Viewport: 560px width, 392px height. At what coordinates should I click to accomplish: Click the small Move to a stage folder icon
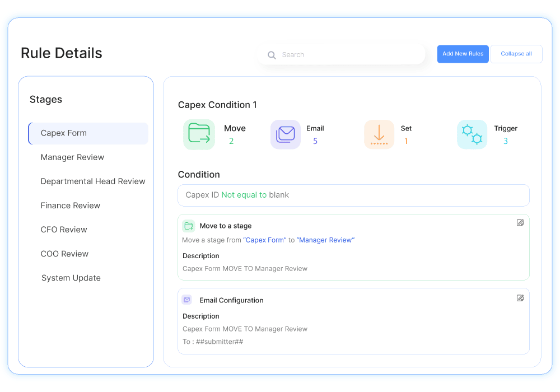(x=189, y=226)
